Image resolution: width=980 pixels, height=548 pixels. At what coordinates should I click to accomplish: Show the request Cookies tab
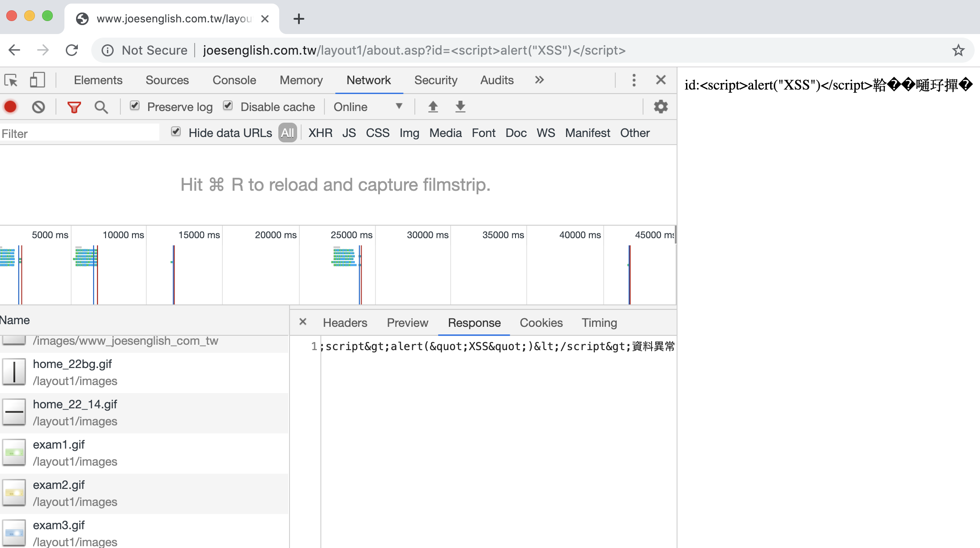(541, 323)
